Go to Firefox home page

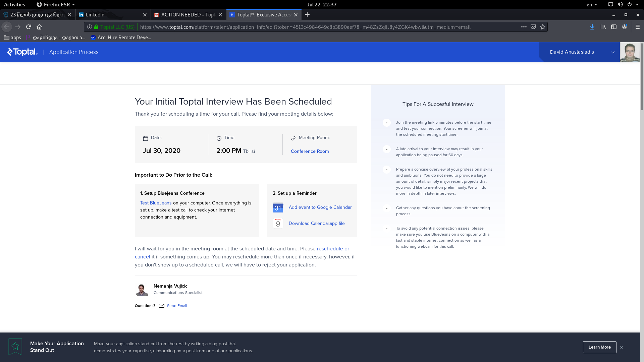pos(39,27)
